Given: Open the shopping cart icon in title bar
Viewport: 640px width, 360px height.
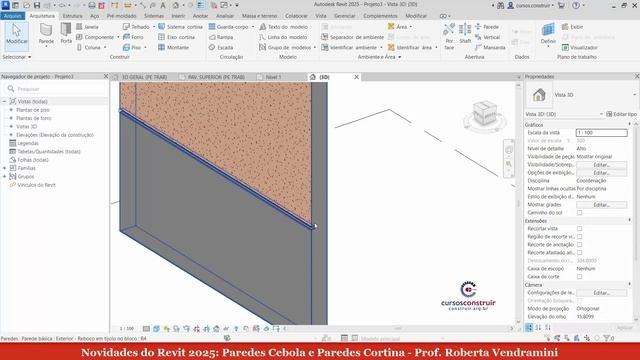Looking at the screenshot, I should (562, 5).
